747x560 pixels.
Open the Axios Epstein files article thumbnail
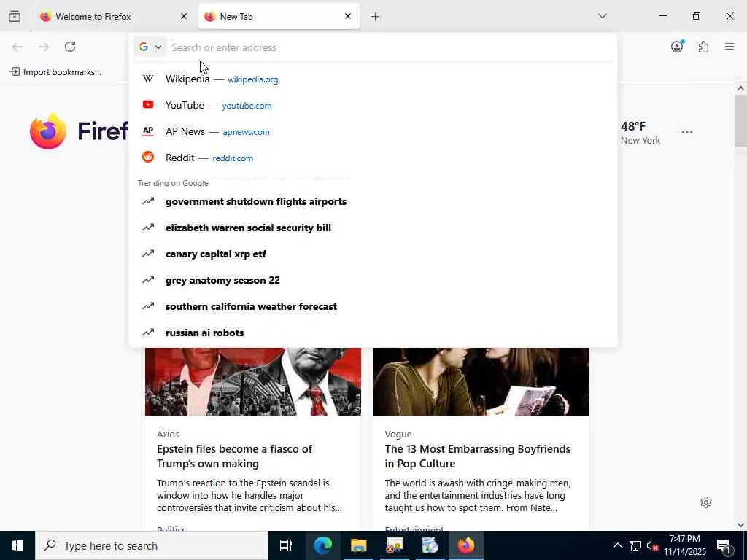pyautogui.click(x=253, y=381)
